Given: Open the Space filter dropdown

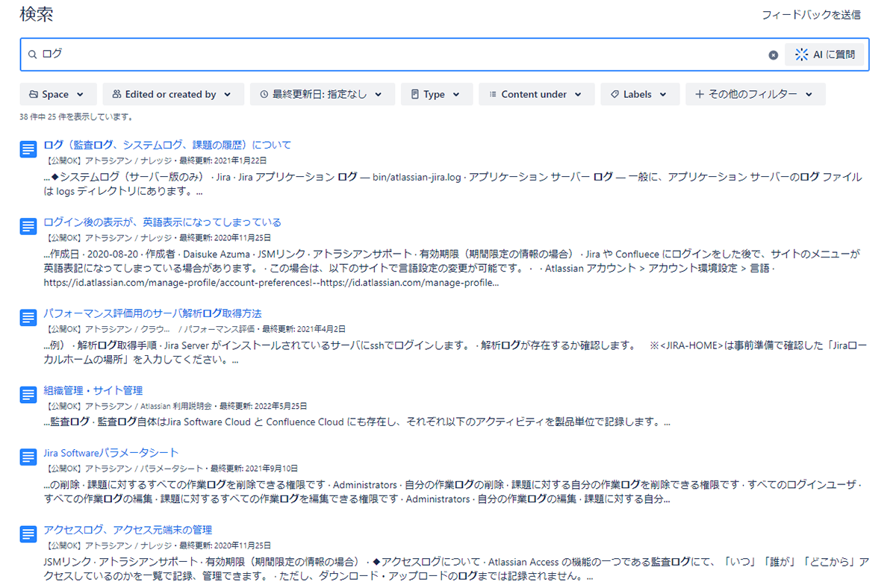Looking at the screenshot, I should pyautogui.click(x=57, y=94).
